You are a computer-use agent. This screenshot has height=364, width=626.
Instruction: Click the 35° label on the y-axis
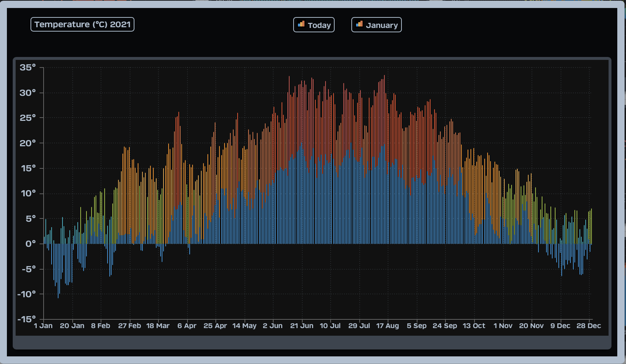pyautogui.click(x=28, y=67)
